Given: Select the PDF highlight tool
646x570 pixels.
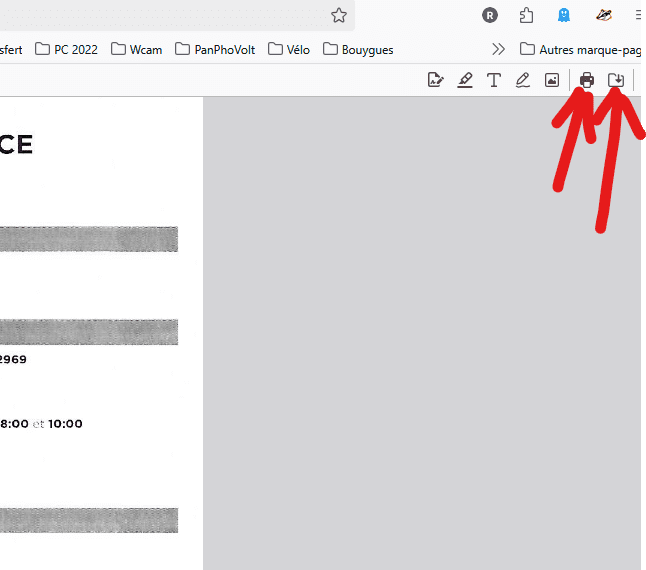Looking at the screenshot, I should tap(465, 80).
